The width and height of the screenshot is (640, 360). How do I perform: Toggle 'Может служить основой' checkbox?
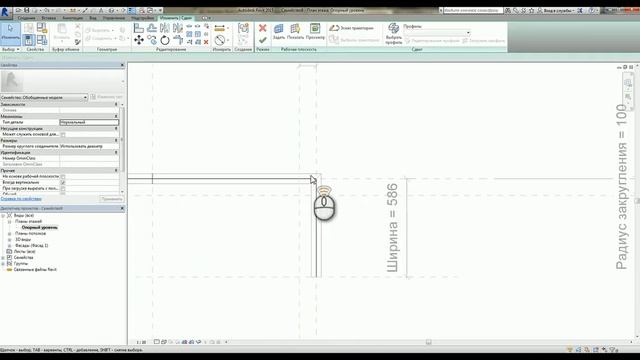point(63,134)
